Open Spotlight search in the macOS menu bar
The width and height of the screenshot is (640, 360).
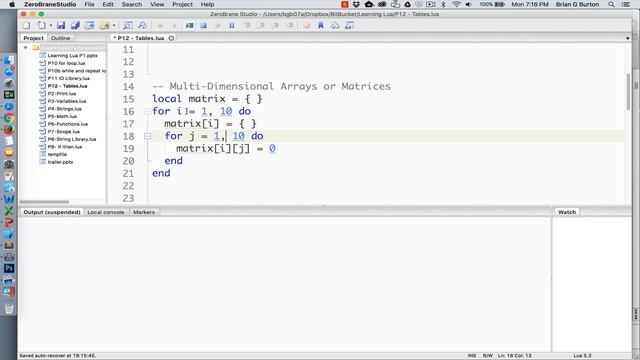(611, 4)
